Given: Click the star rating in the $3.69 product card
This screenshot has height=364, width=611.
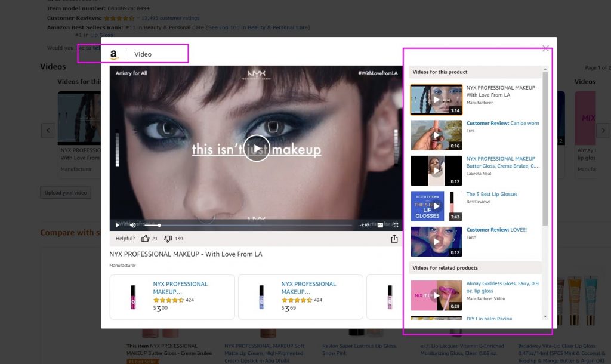Looking at the screenshot, I should pyautogui.click(x=297, y=300).
